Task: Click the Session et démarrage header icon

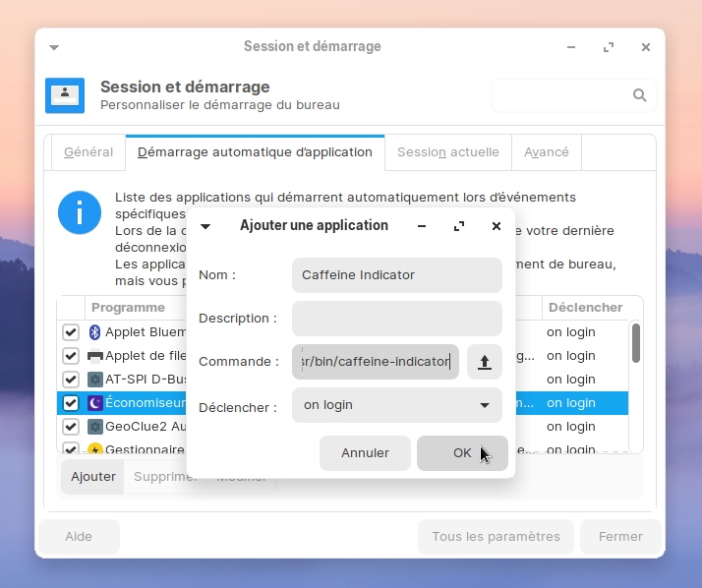Action: coord(65,95)
